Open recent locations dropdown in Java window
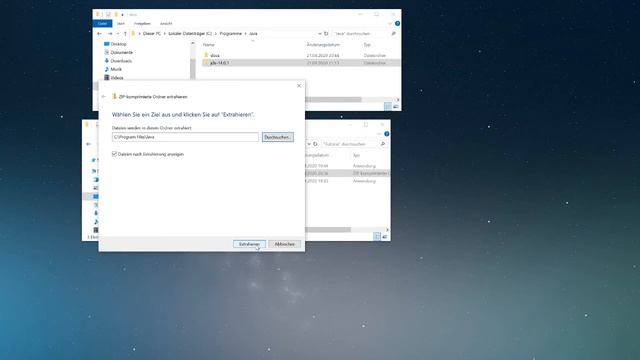Viewport: 640px width, 360px height. tap(118, 33)
